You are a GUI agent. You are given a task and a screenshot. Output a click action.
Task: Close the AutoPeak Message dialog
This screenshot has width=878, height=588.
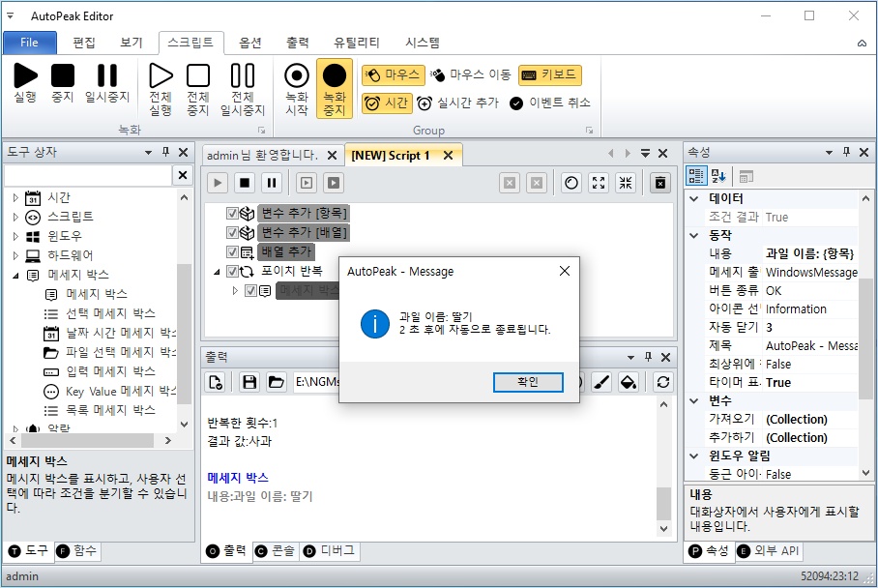(565, 271)
